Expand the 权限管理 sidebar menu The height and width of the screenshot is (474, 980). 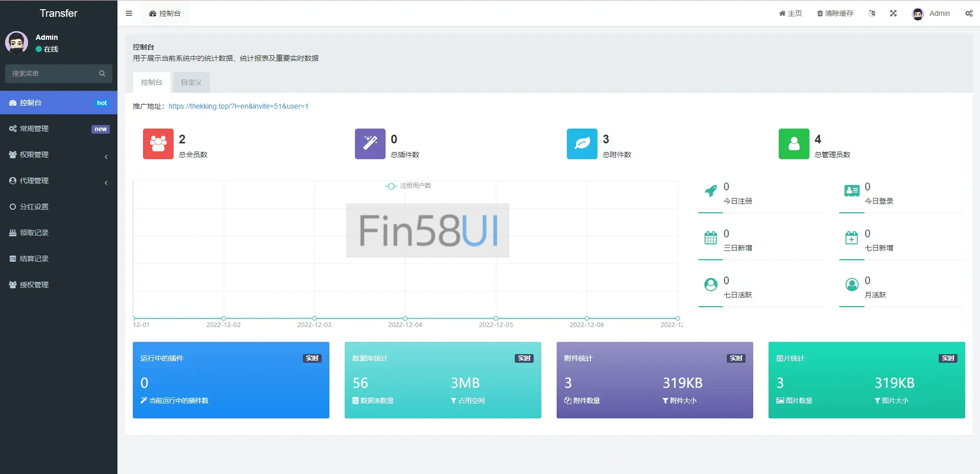(59, 155)
